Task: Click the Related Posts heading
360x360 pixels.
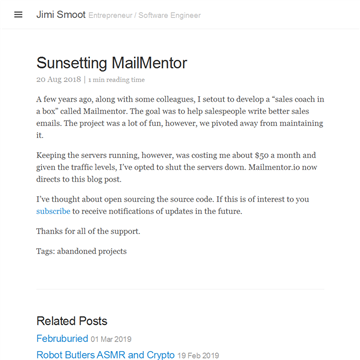Action: point(72,321)
